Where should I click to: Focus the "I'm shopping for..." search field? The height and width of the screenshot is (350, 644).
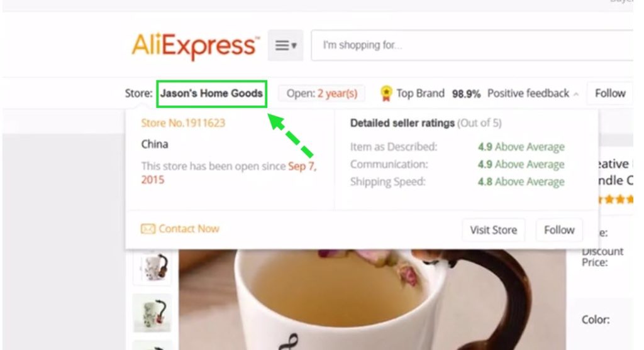472,45
